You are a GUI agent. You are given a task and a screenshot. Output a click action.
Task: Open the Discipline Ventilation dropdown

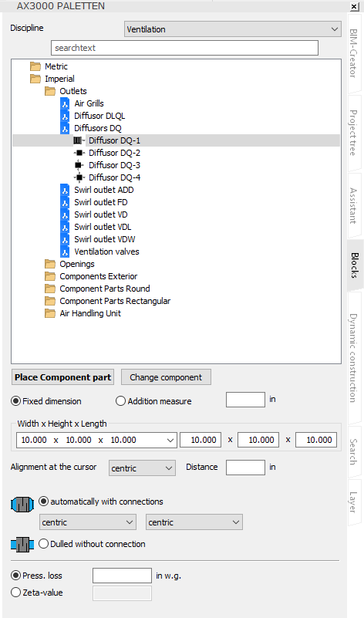pos(233,29)
